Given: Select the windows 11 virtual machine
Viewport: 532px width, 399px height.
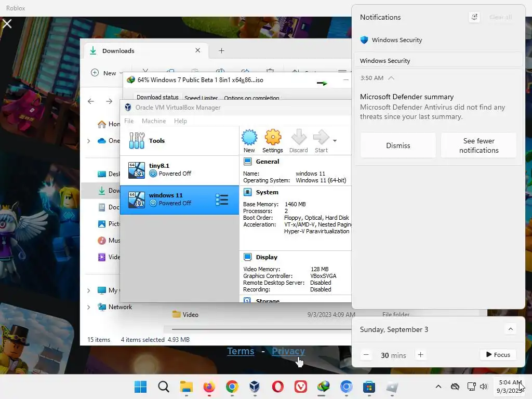Looking at the screenshot, I should point(179,200).
